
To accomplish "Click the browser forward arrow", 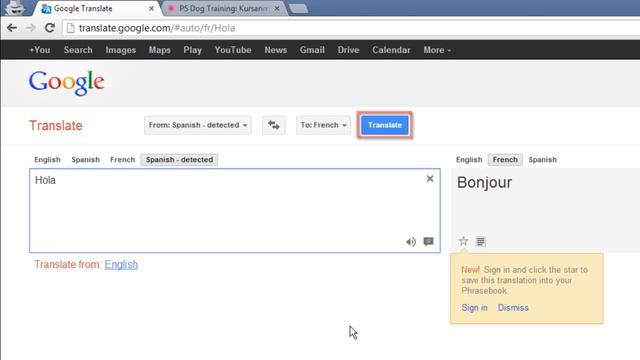I will tap(31, 28).
